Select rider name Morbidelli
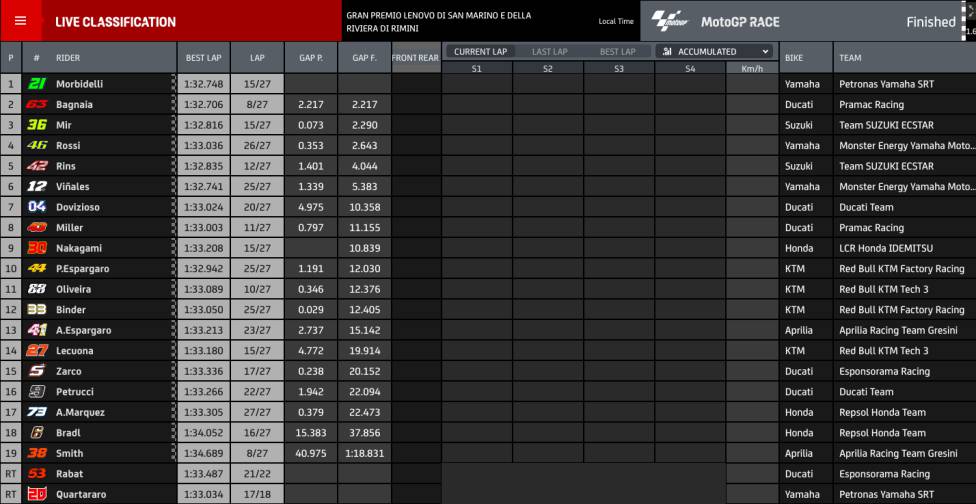Viewport: 976px width, 504px height. [80, 84]
